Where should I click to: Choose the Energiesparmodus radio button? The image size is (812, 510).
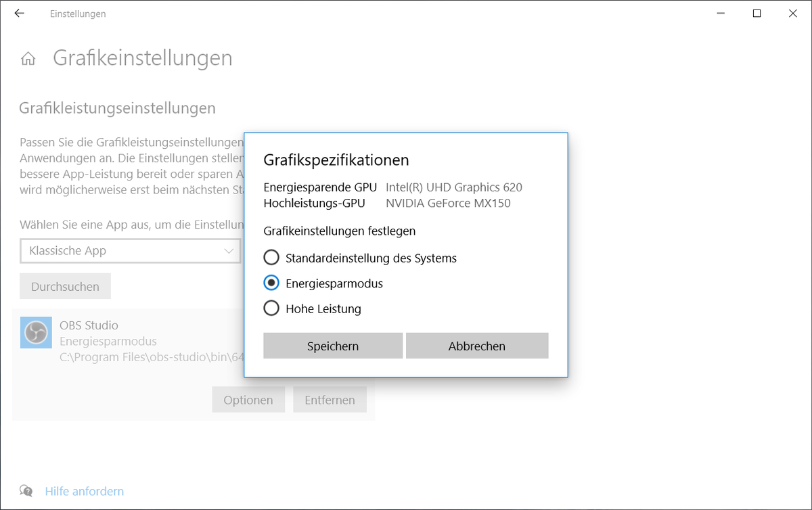tap(271, 283)
